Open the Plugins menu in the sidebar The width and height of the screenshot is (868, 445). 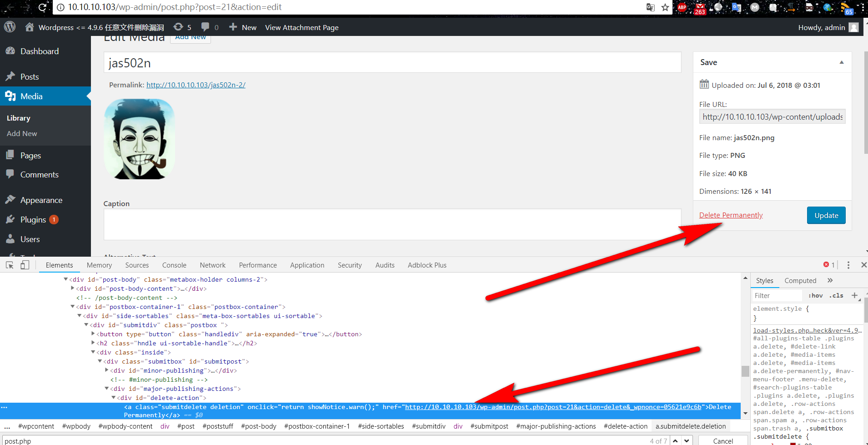pos(33,220)
